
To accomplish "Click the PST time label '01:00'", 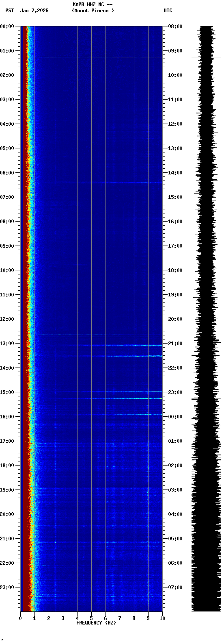I will tap(7, 51).
